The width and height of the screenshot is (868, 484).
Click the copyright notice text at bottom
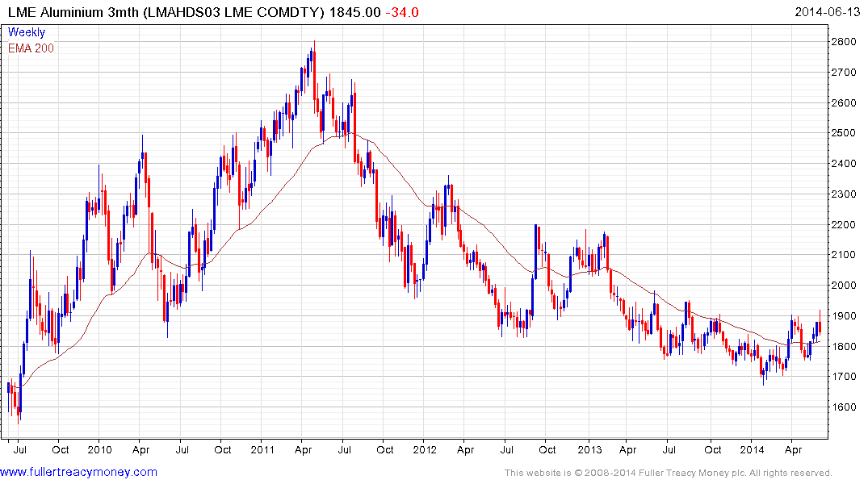pyautogui.click(x=669, y=473)
